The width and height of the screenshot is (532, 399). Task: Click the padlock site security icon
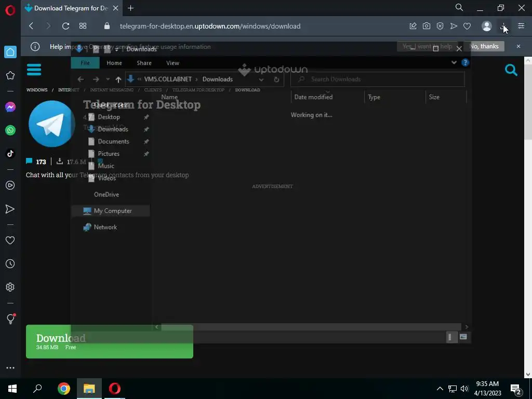[107, 26]
